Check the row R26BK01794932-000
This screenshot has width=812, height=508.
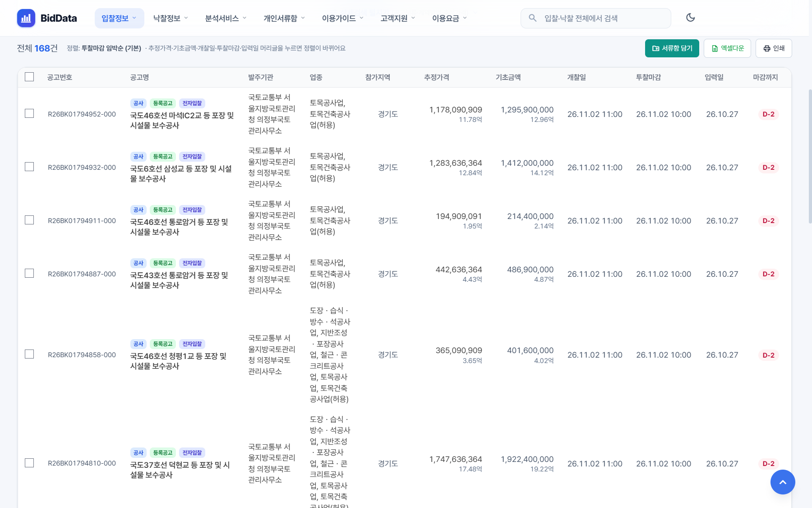pos(29,167)
